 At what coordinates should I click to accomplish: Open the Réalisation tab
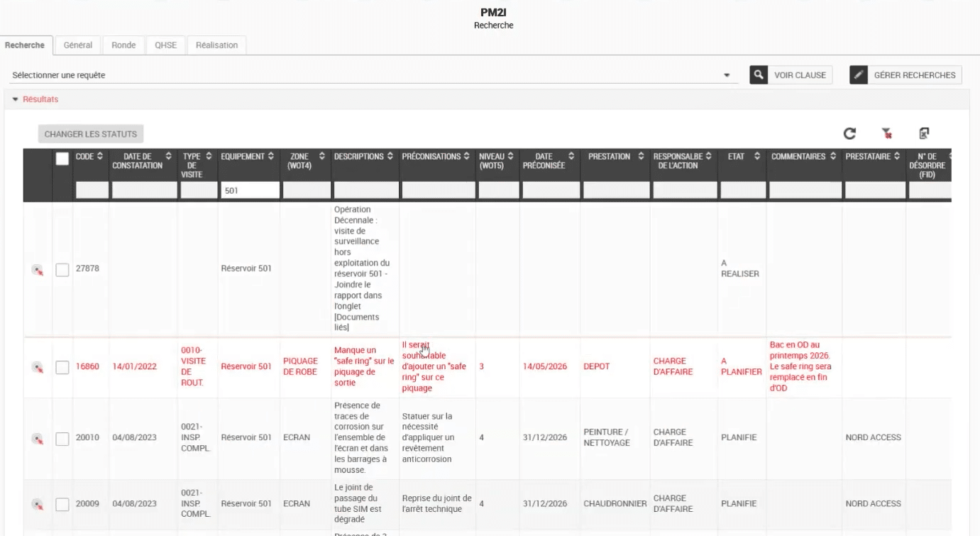click(216, 45)
